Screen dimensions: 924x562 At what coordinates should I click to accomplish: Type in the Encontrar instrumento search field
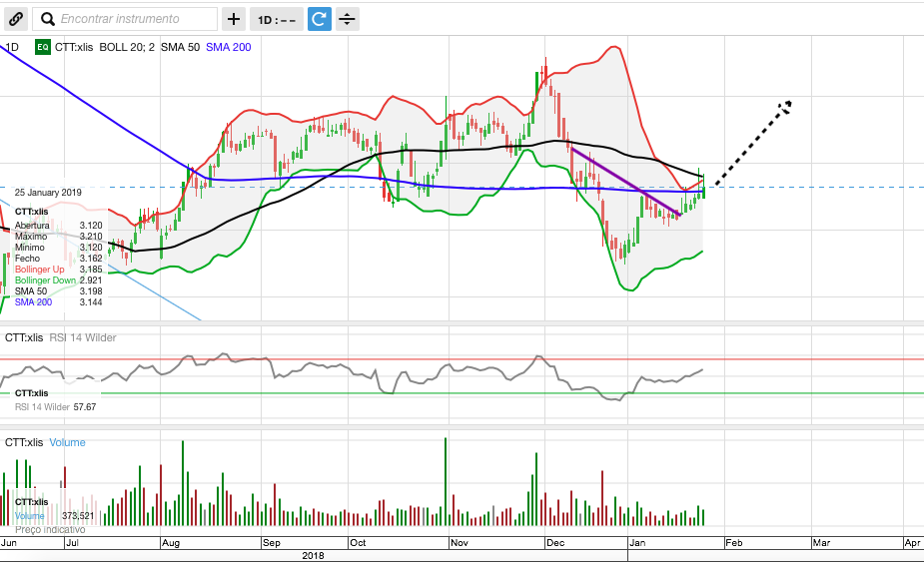(135, 19)
